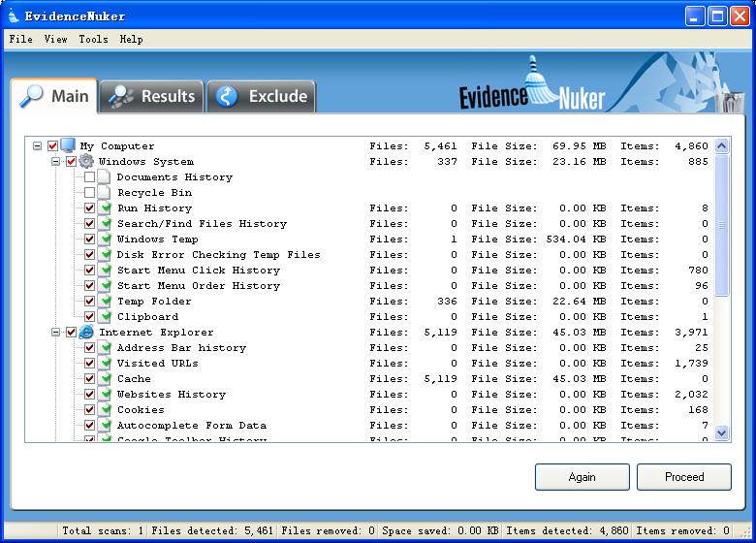Select the Temp Folder tree entry
Image resolution: width=756 pixels, height=543 pixels.
[154, 302]
